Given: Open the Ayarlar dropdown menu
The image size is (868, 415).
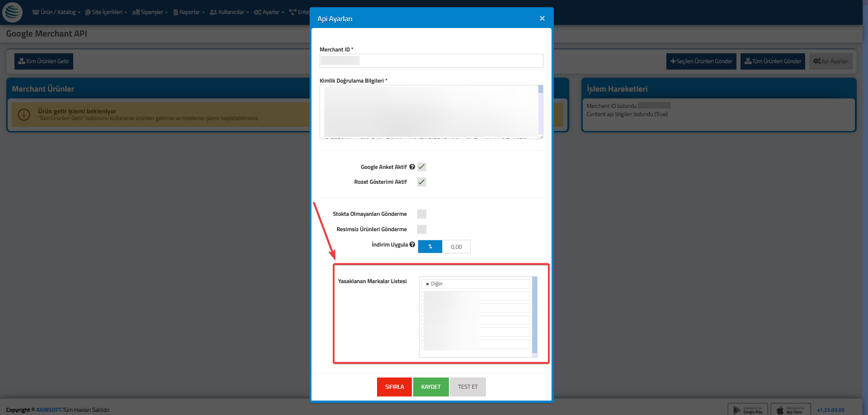Looking at the screenshot, I should 269,12.
